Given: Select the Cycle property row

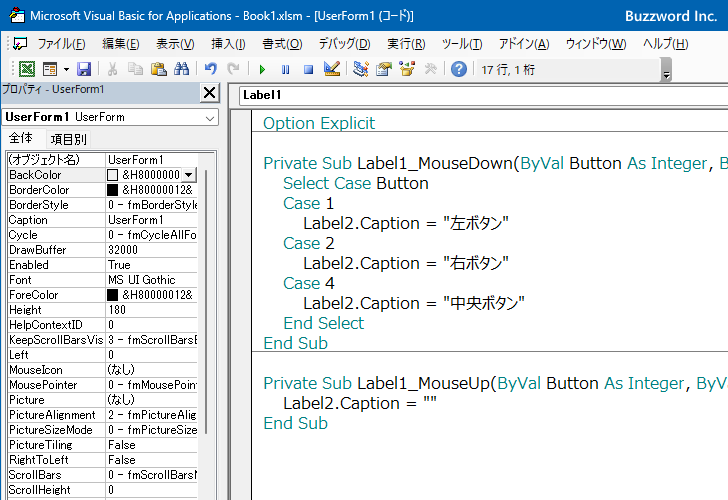Looking at the screenshot, I should (103, 235).
